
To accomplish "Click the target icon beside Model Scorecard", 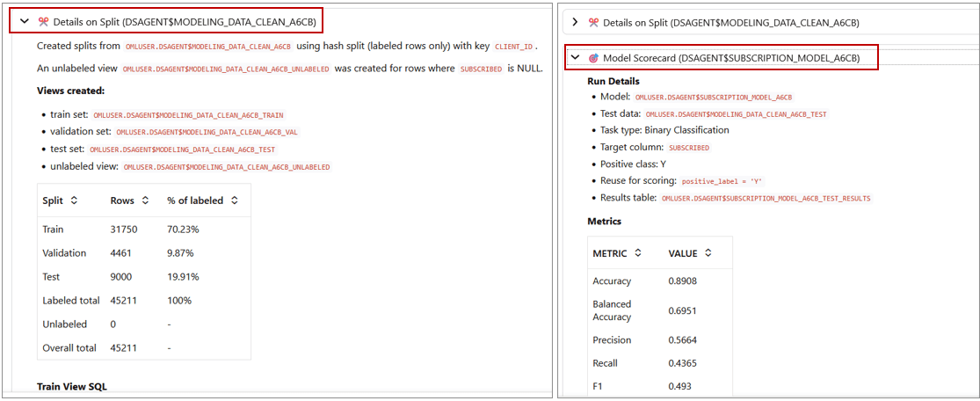I will pos(593,58).
